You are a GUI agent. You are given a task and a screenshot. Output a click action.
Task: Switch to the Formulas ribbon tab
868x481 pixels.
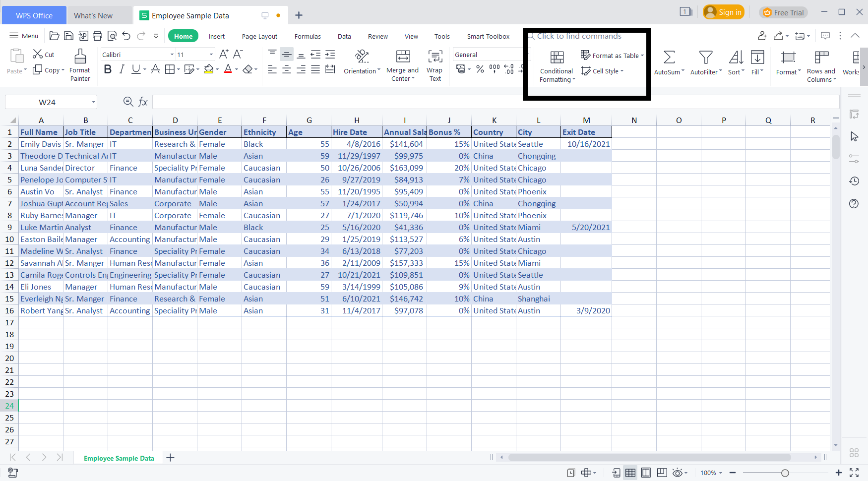point(308,36)
